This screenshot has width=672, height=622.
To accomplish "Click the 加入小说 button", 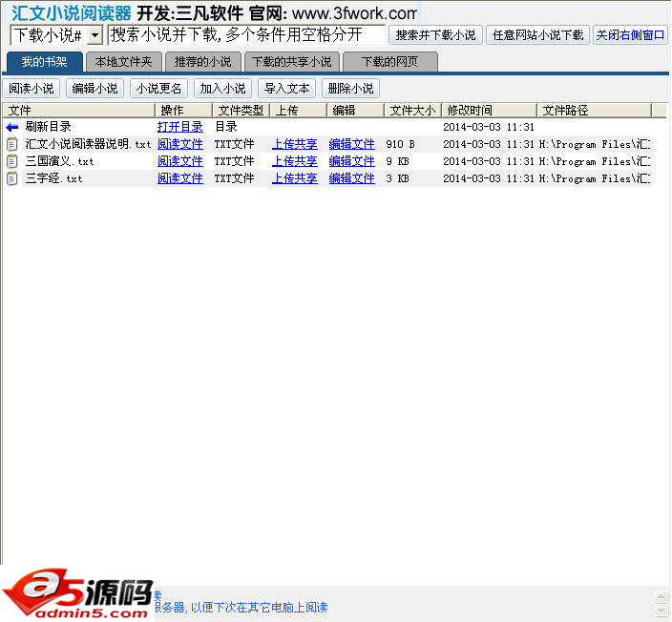I will tap(222, 89).
